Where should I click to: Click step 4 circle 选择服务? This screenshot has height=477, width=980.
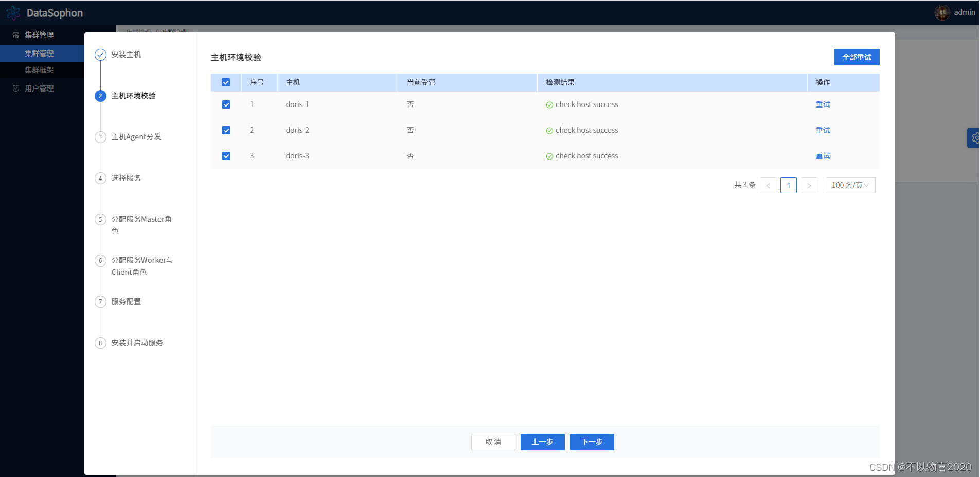tap(100, 178)
